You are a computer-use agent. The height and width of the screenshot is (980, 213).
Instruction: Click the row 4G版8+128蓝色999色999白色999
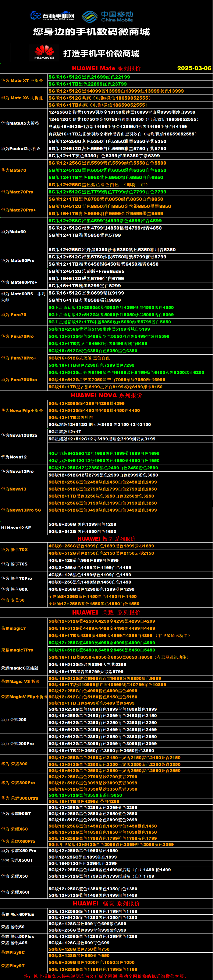[x=130, y=560]
